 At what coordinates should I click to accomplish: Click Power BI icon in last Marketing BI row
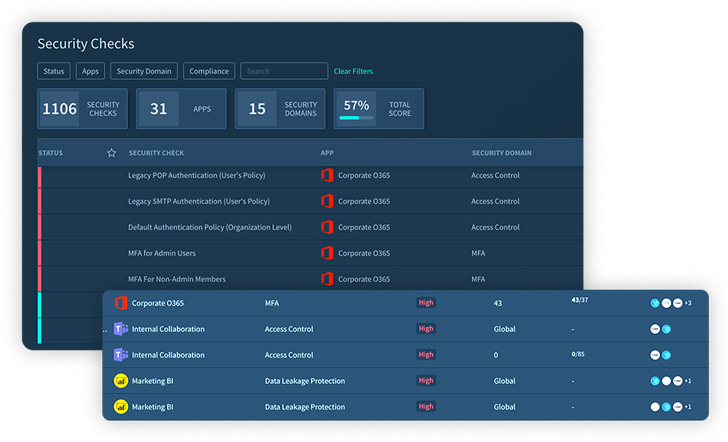pos(121,407)
